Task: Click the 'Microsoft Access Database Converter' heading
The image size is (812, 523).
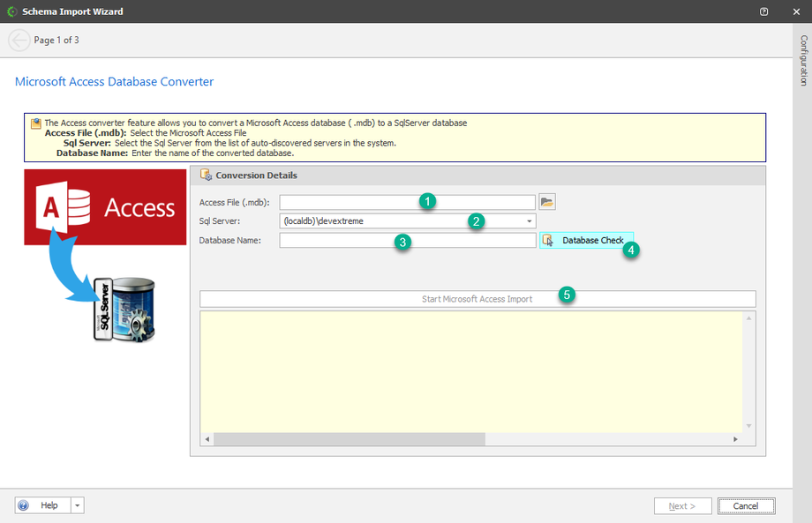Action: coord(115,82)
